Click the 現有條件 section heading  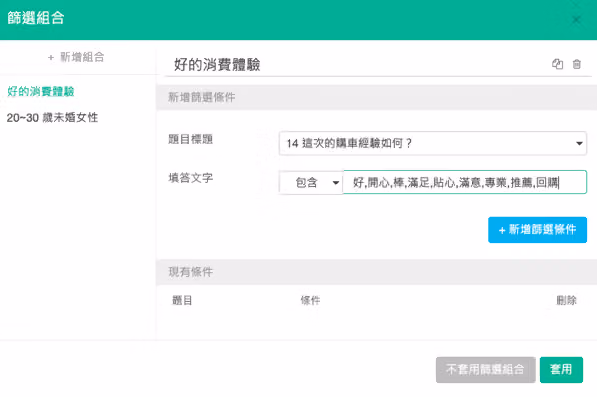191,272
